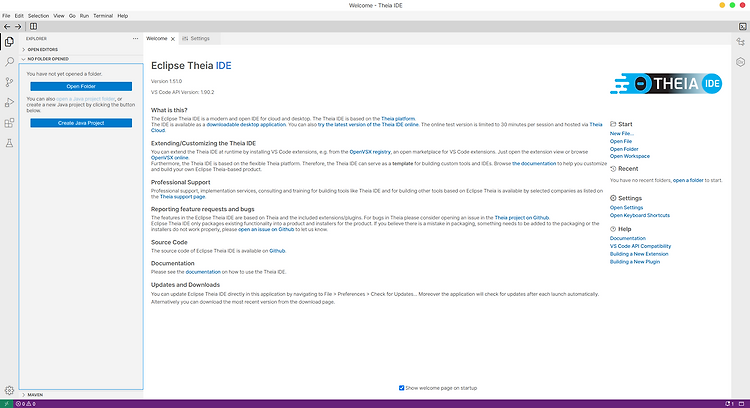Open the File menu
The width and height of the screenshot is (750, 408).
tap(6, 16)
